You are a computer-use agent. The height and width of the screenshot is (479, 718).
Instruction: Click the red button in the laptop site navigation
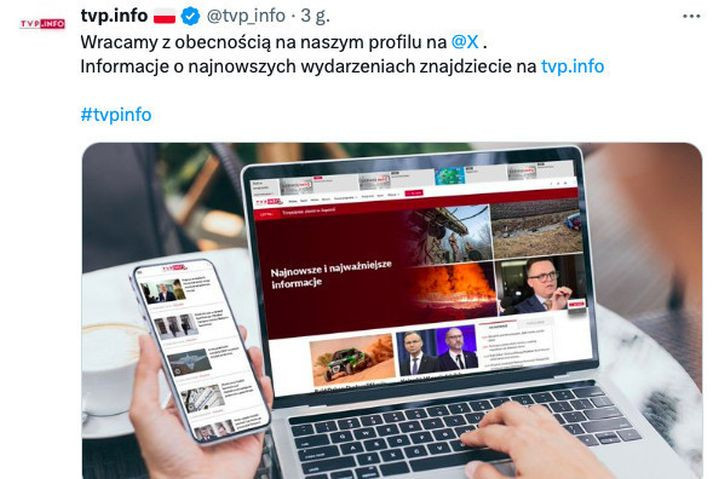point(413,193)
